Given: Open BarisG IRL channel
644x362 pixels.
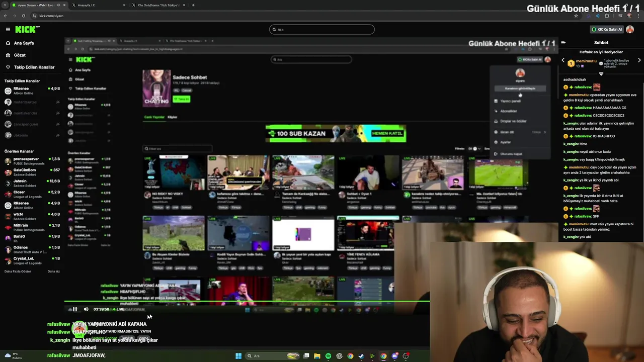Looking at the screenshot, I should pos(31,238).
